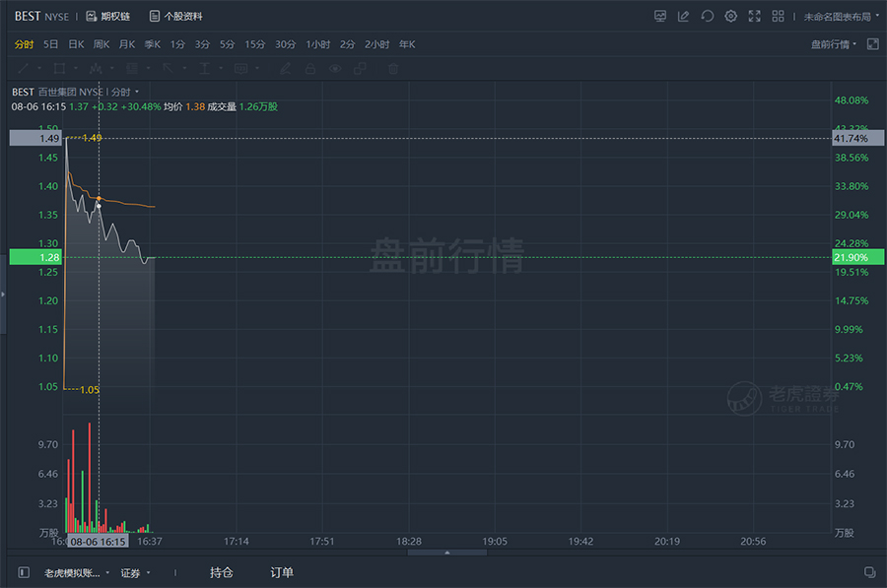
Task: Switch to the 年K chart
Action: pyautogui.click(x=407, y=44)
